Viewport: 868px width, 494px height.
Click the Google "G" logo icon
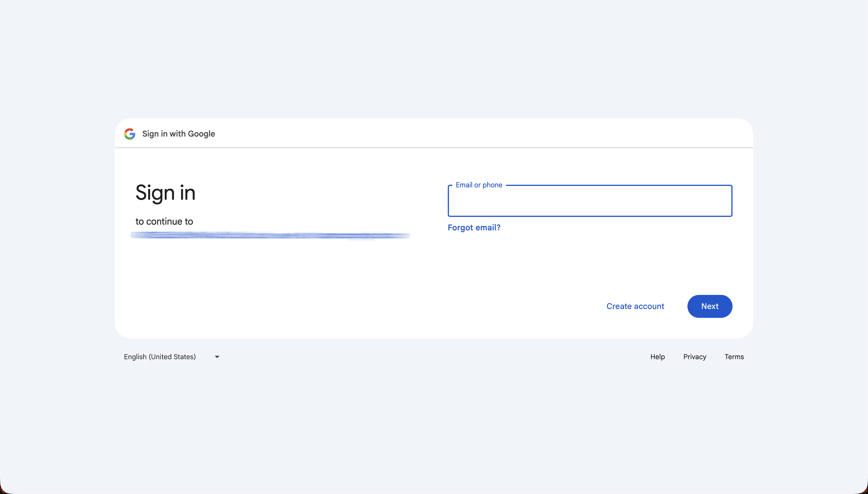pyautogui.click(x=130, y=134)
